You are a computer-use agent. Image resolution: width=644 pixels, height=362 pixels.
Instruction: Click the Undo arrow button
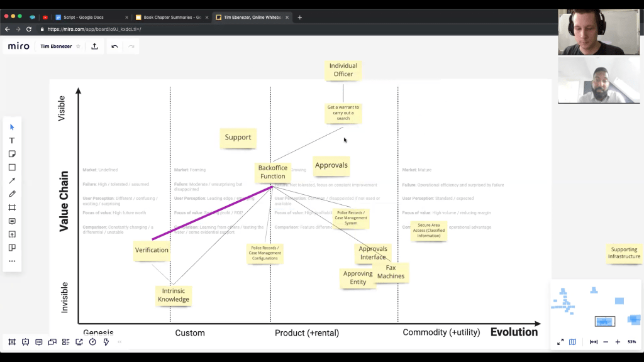(x=114, y=47)
